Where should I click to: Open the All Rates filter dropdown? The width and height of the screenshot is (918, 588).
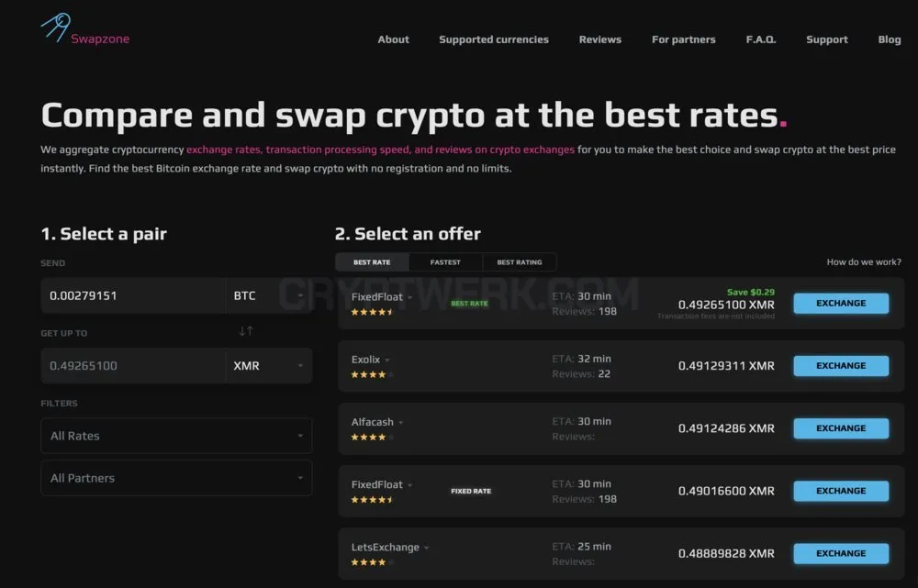[x=176, y=436]
